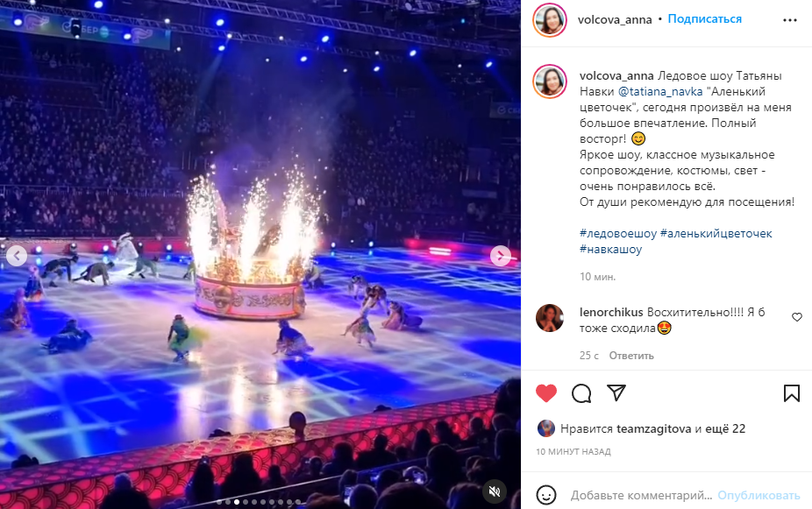Share post via paper plane icon

click(616, 393)
